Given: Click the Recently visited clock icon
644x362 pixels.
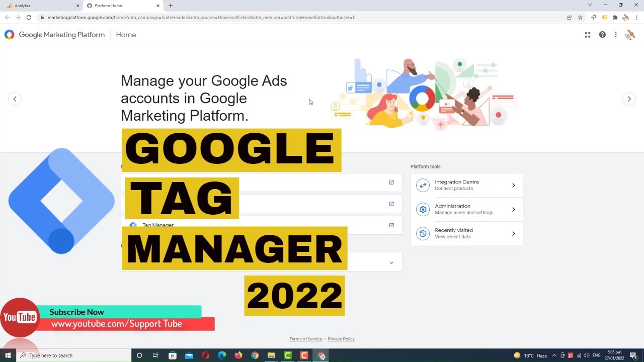Looking at the screenshot, I should pos(423,233).
